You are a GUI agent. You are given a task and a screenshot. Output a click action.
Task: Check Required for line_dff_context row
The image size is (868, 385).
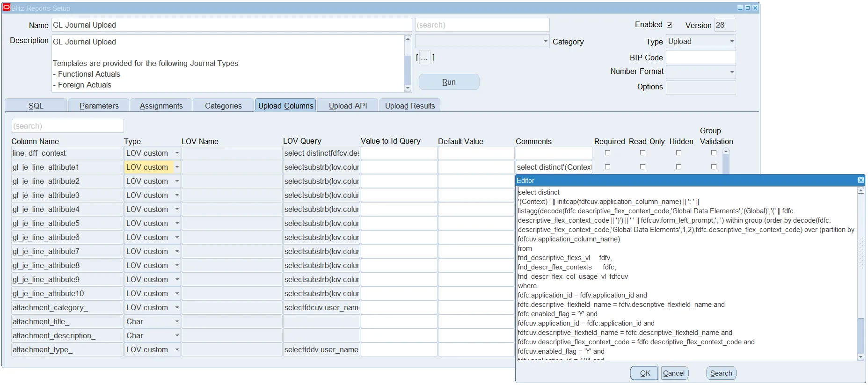tap(607, 153)
